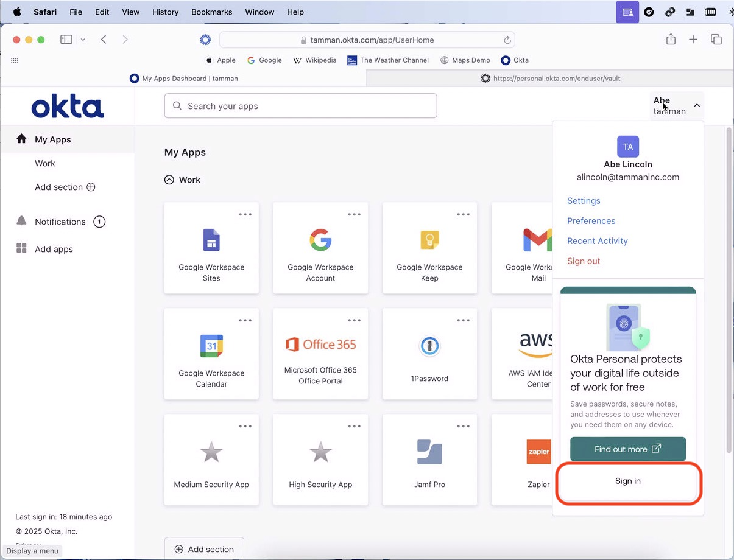Open options menu for Google Workspace Sites
Image resolution: width=734 pixels, height=560 pixels.
coord(245,214)
